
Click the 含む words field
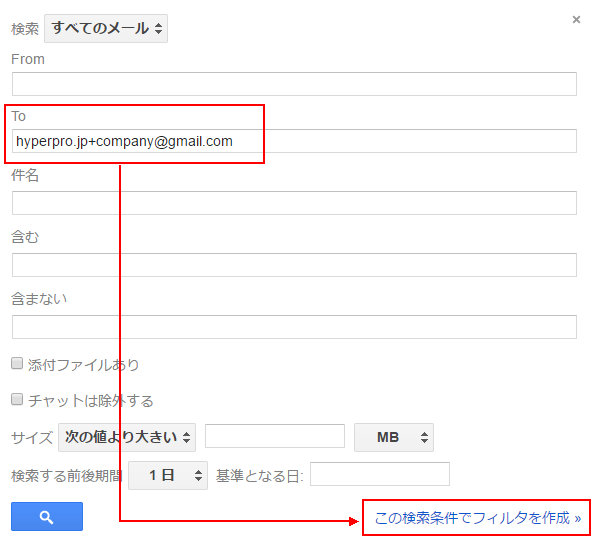point(294,265)
